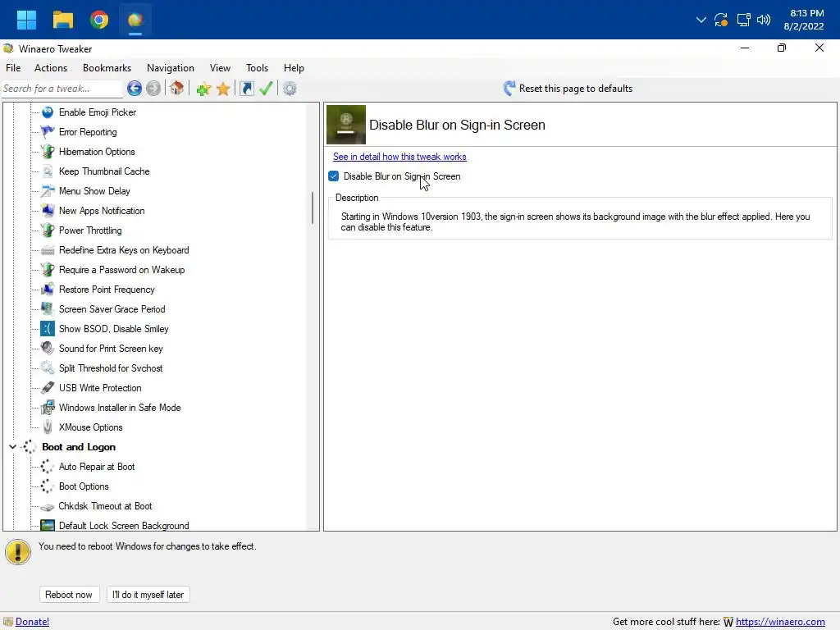This screenshot has height=630, width=840.
Task: Click the Keep Thumbnail Cache icon
Action: coord(48,171)
